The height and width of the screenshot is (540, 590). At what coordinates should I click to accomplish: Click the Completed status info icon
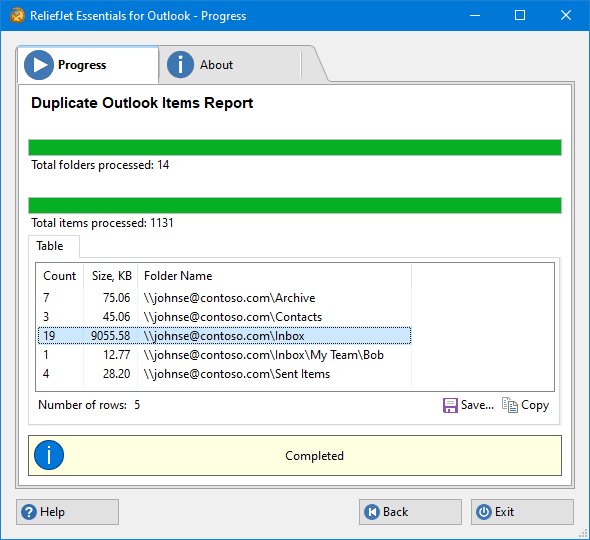(49, 455)
